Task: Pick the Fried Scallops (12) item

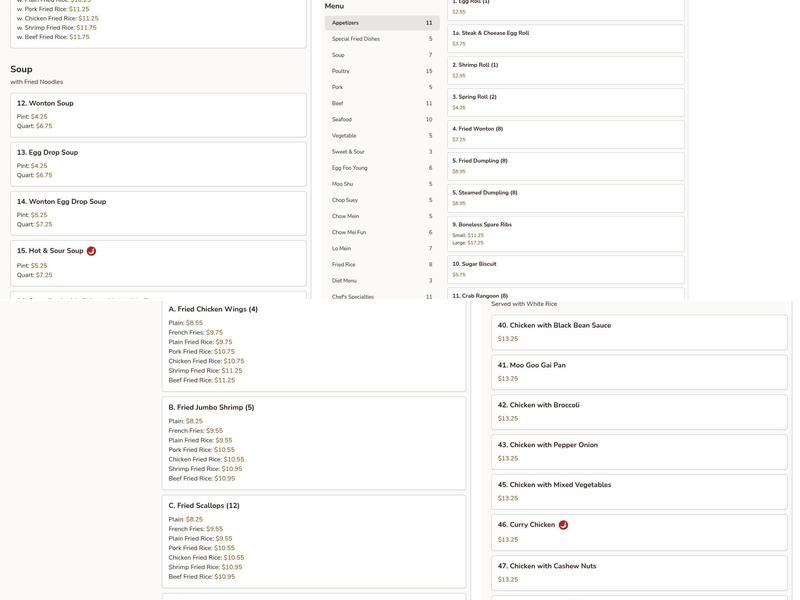Action: coord(313,540)
